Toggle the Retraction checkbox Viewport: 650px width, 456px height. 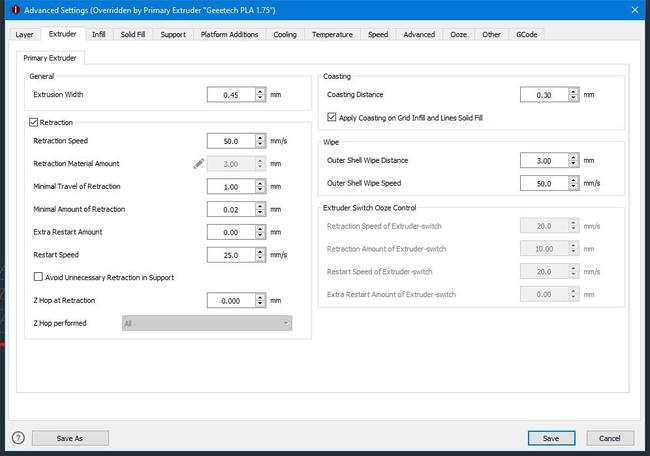click(x=35, y=122)
